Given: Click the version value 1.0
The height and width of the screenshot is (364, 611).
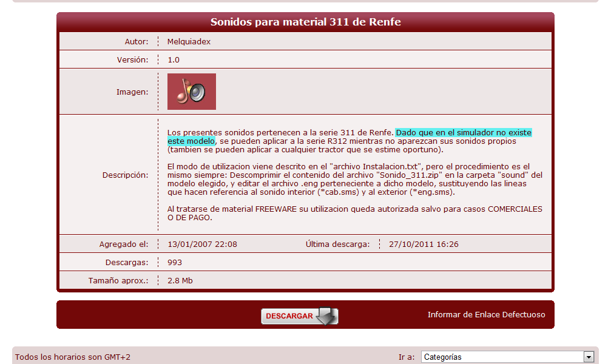Looking at the screenshot, I should (x=174, y=60).
